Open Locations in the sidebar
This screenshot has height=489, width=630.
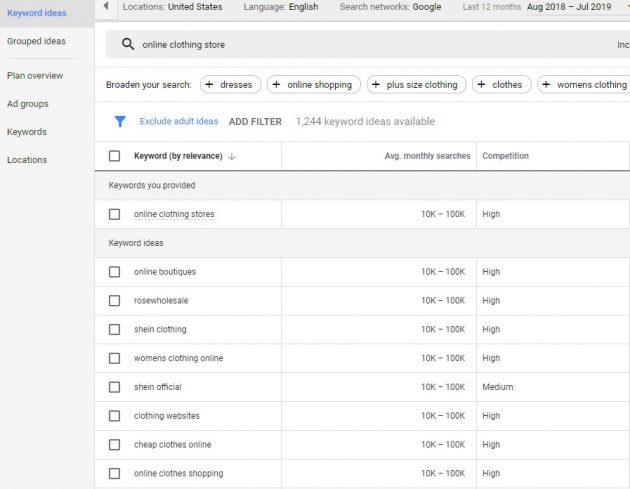[x=27, y=160]
